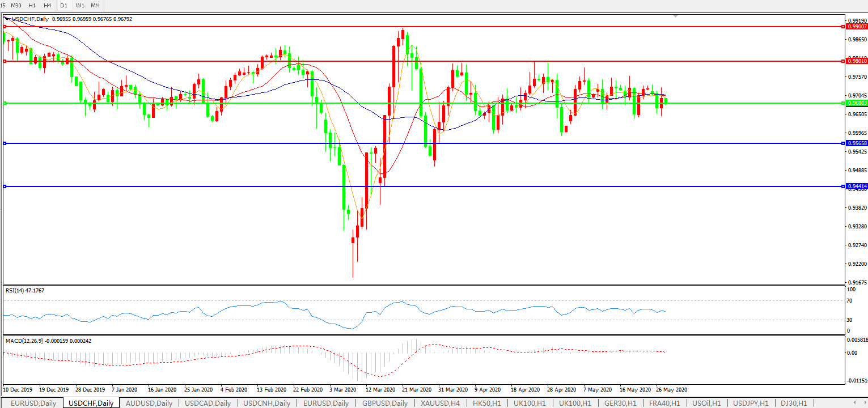The height and width of the screenshot is (408, 868).
Task: Expand the arrow beside USDCHF,Daily title
Action: tap(6, 19)
